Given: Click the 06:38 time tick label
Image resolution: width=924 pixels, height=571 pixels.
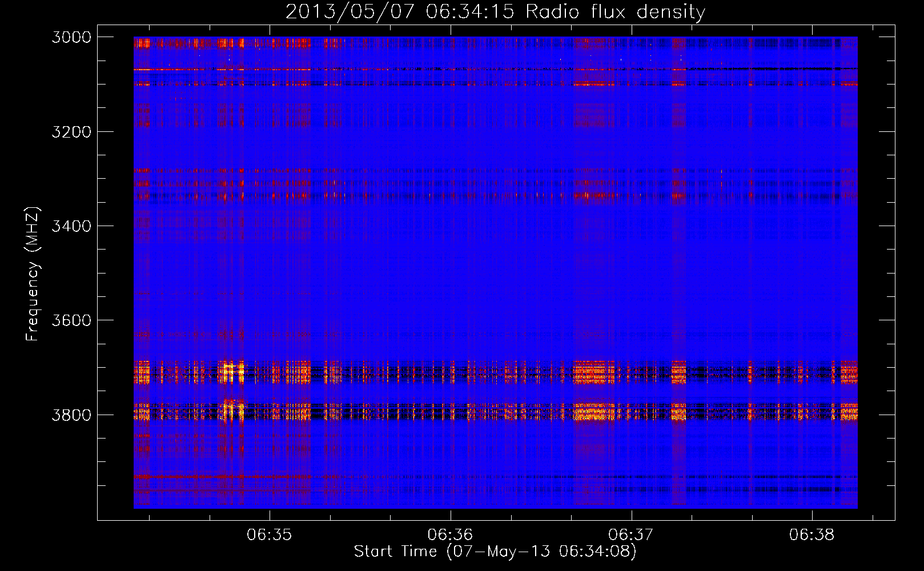Looking at the screenshot, I should [x=812, y=535].
